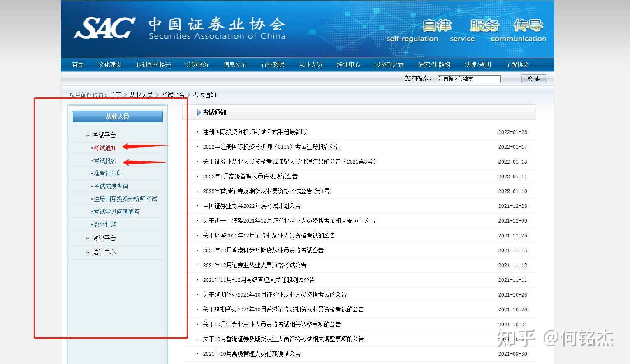Open 培训中心 in the top navigation bar
The image size is (630, 364).
pos(348,65)
